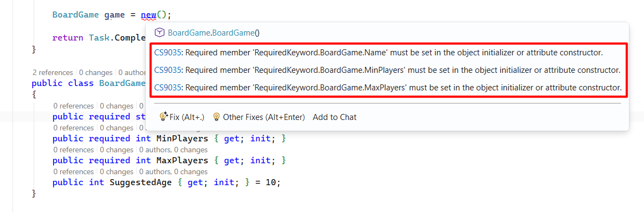
Task: Click the return keyword
Action: 68,38
